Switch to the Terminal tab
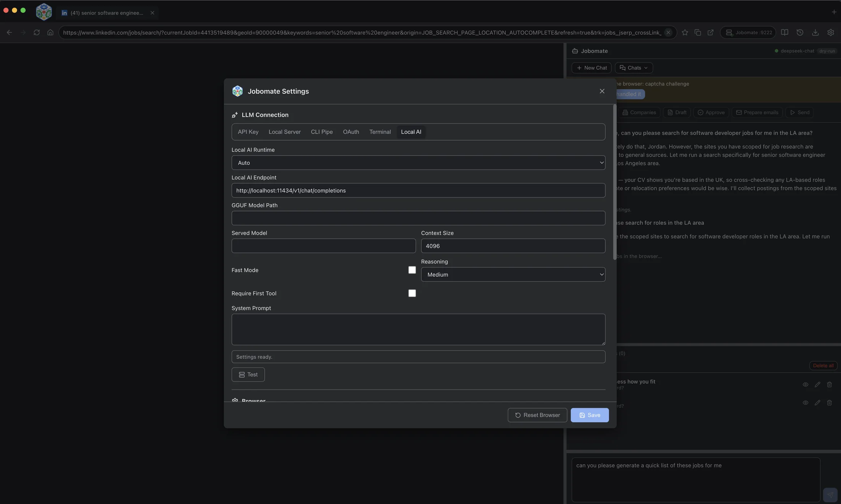Viewport: 841px width, 504px height. coord(380,132)
